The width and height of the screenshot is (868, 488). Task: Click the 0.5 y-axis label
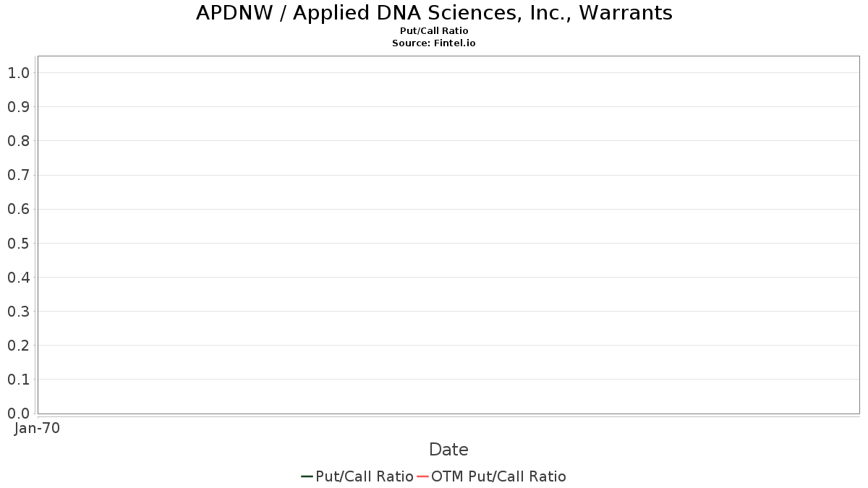tap(18, 244)
